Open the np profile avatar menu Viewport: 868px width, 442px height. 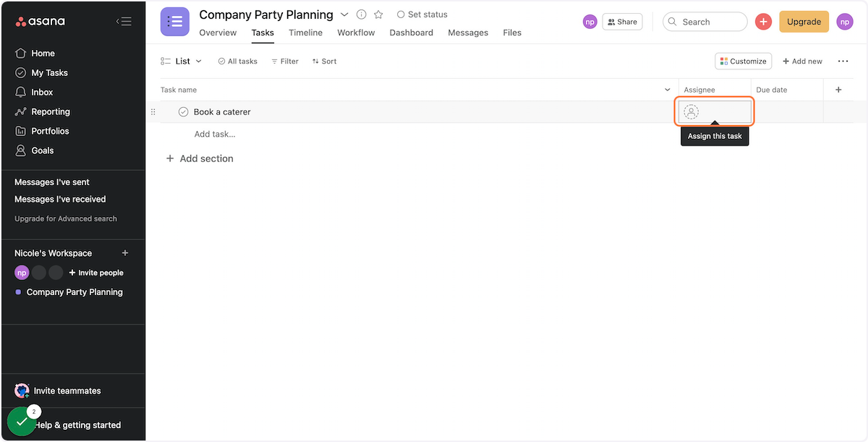pos(845,22)
